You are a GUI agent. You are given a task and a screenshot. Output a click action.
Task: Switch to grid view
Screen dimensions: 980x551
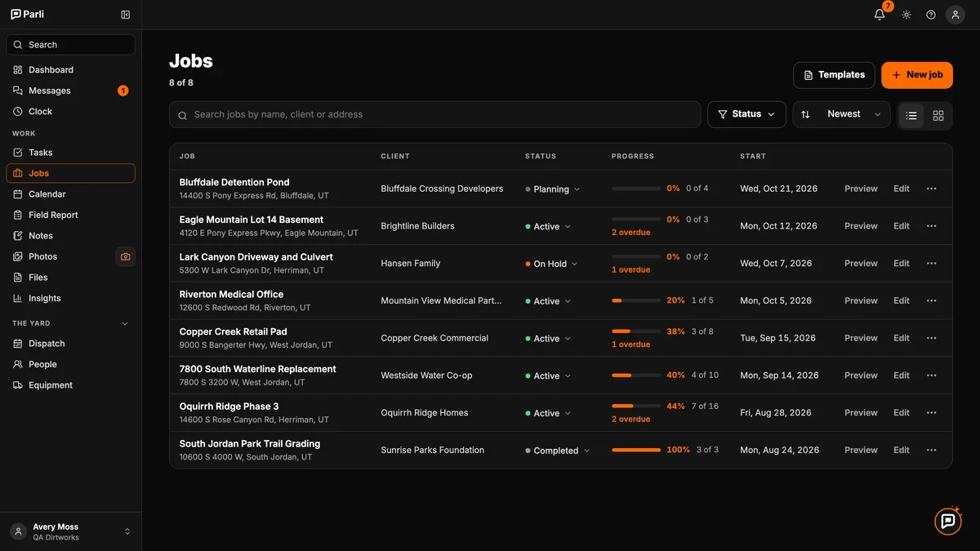[x=938, y=115]
